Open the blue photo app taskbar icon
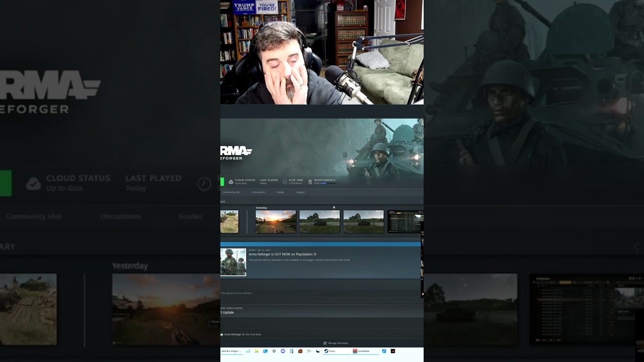Image resolution: width=644 pixels, height=362 pixels. pyautogui.click(x=384, y=351)
